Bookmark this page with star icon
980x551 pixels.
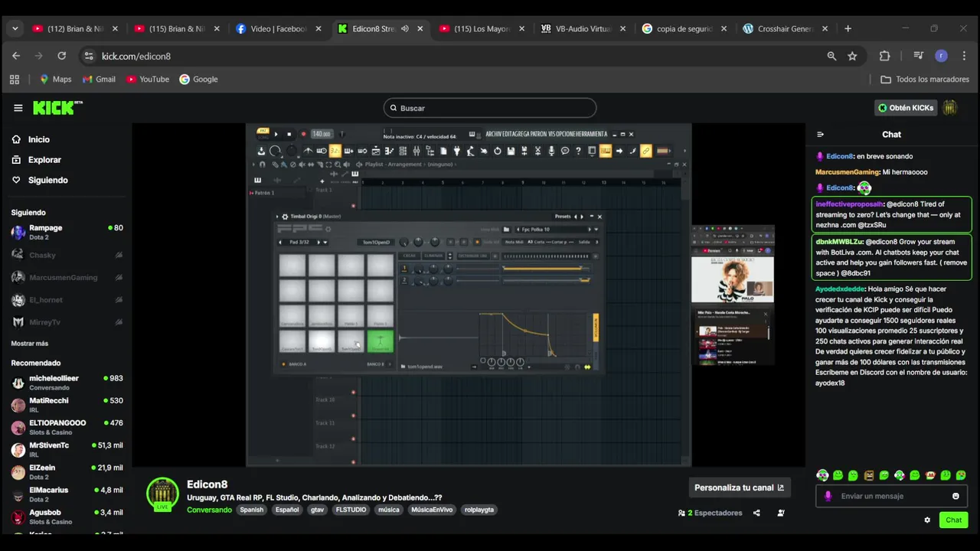tap(852, 56)
